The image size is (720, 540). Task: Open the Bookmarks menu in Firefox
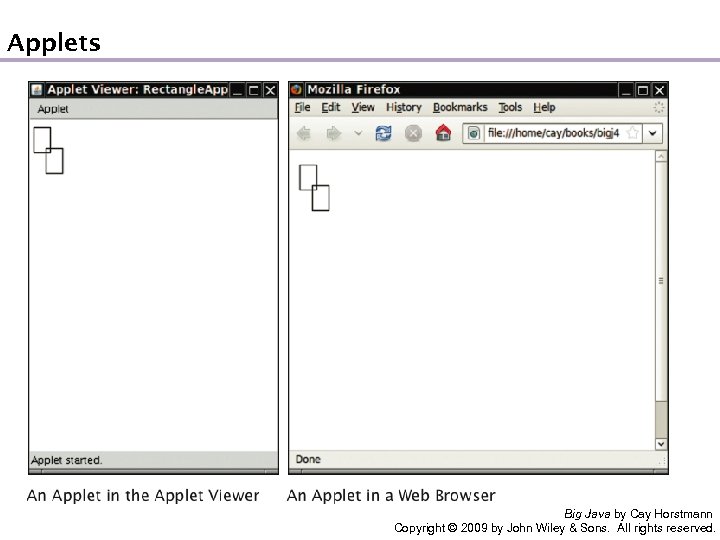(x=460, y=107)
